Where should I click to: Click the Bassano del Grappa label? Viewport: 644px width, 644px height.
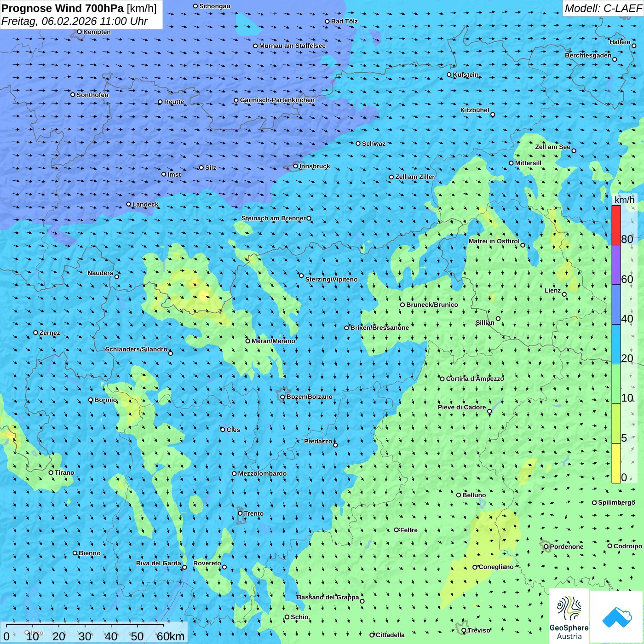click(328, 597)
